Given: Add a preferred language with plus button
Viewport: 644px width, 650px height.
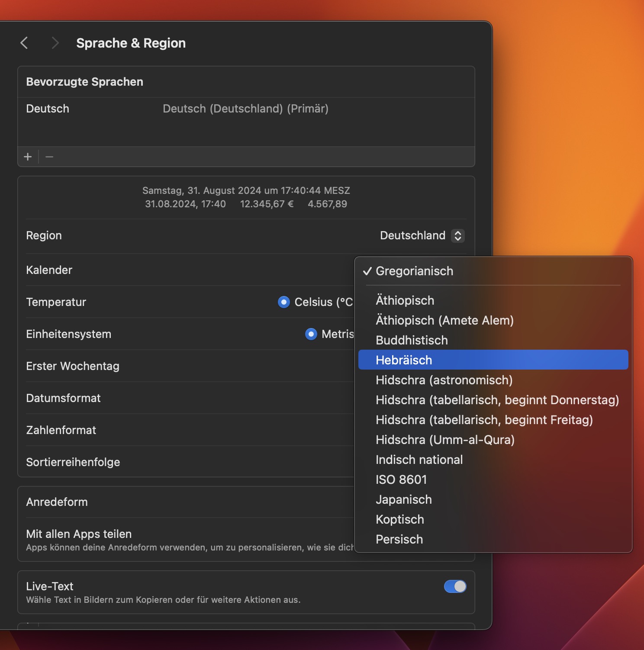Looking at the screenshot, I should [28, 157].
